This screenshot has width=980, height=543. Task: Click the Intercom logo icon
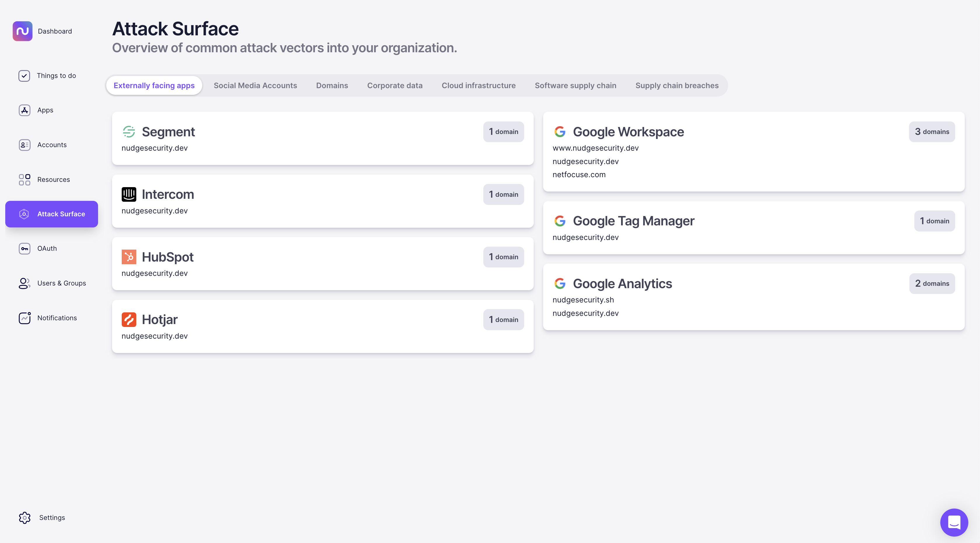click(129, 194)
